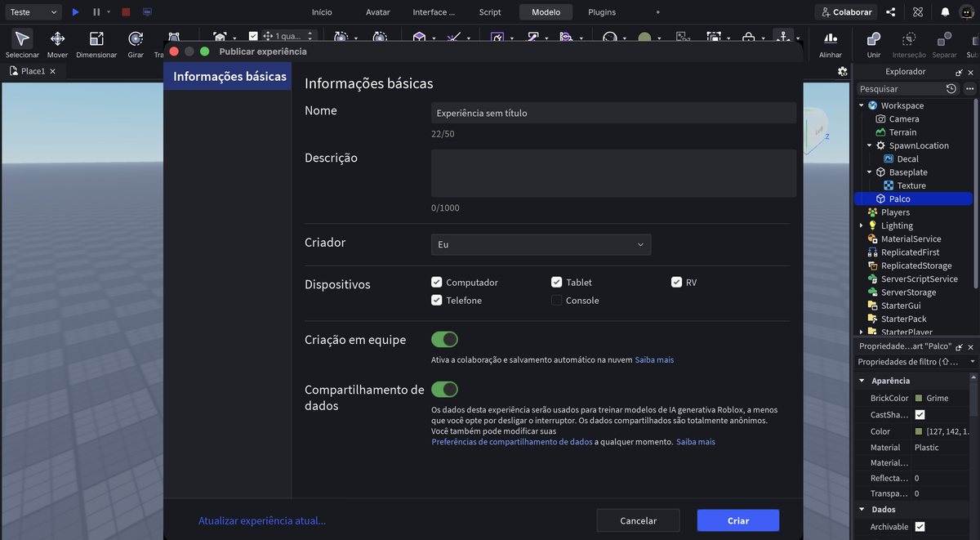Screen dimensions: 980x540
Task: Open the notifications bell icon
Action: tap(945, 12)
